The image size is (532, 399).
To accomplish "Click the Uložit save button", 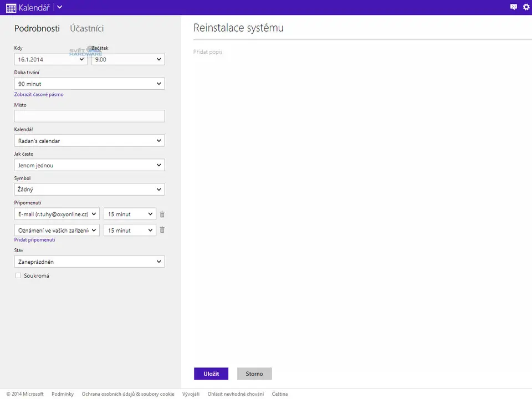I will coord(211,374).
